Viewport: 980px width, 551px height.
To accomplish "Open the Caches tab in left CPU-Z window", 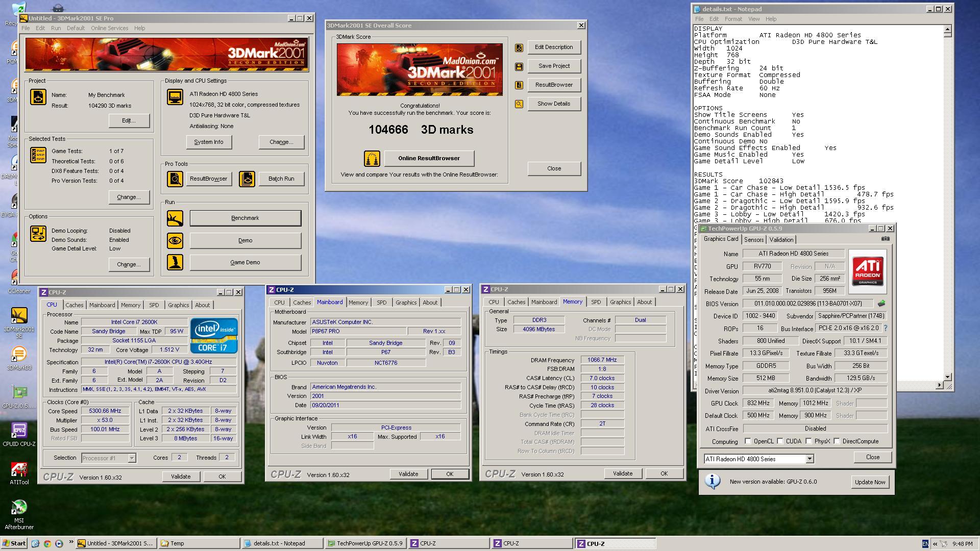I will (x=75, y=305).
